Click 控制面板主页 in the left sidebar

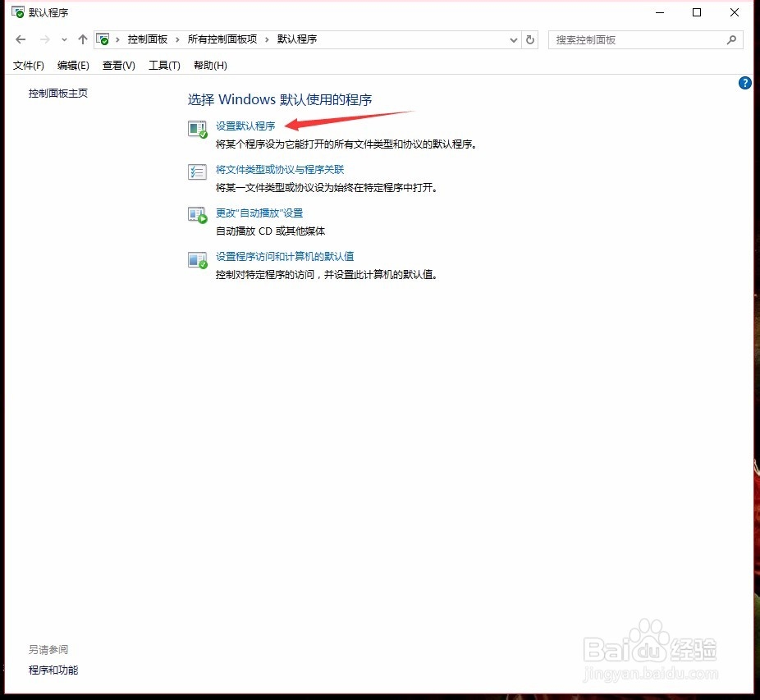coord(57,93)
